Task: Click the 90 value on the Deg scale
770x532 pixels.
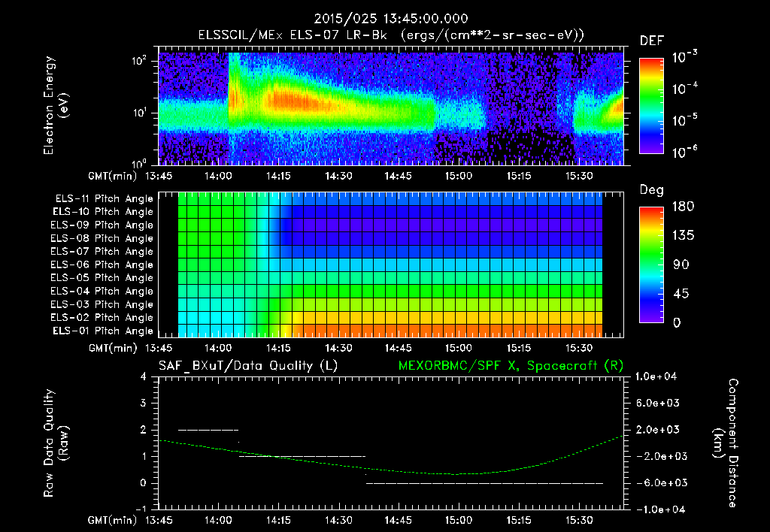Action: point(681,264)
